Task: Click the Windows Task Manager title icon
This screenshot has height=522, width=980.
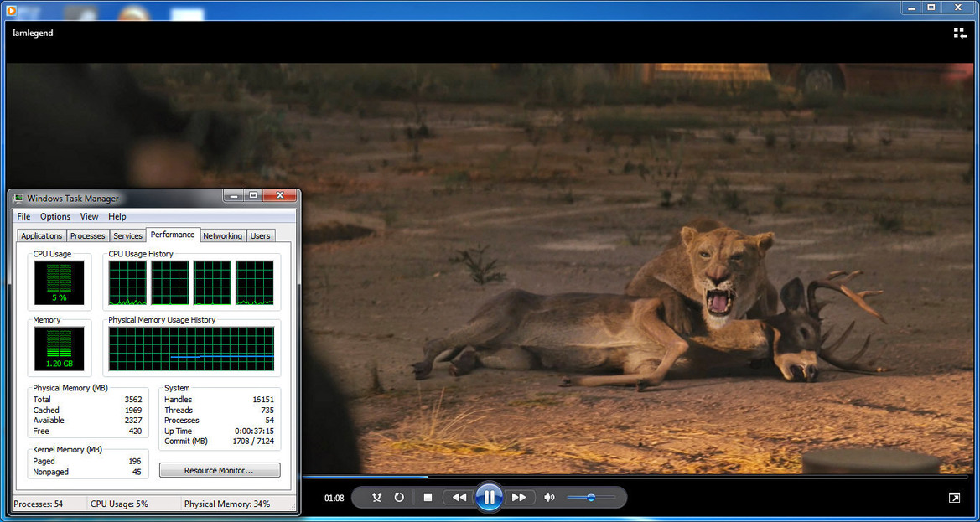Action: coord(18,199)
